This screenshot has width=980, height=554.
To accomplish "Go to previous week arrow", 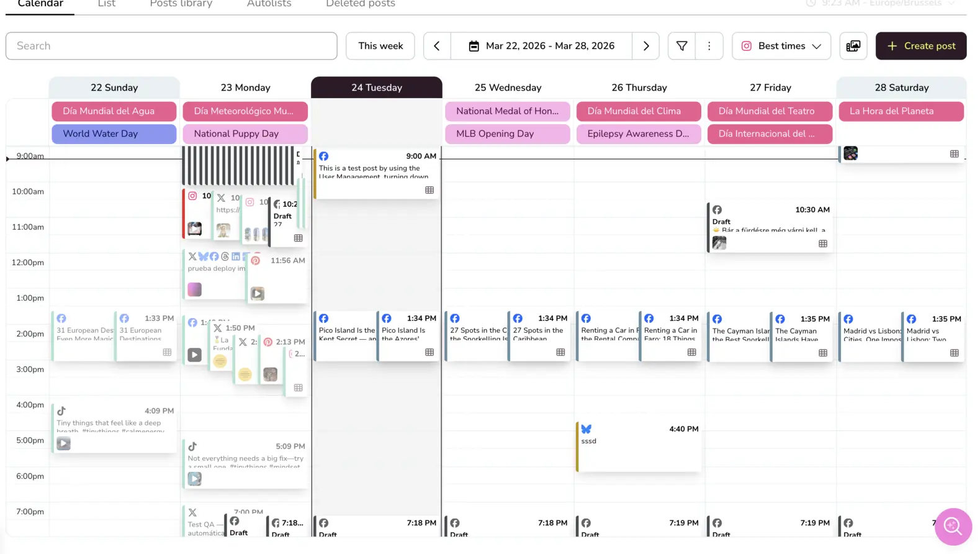I will point(437,46).
